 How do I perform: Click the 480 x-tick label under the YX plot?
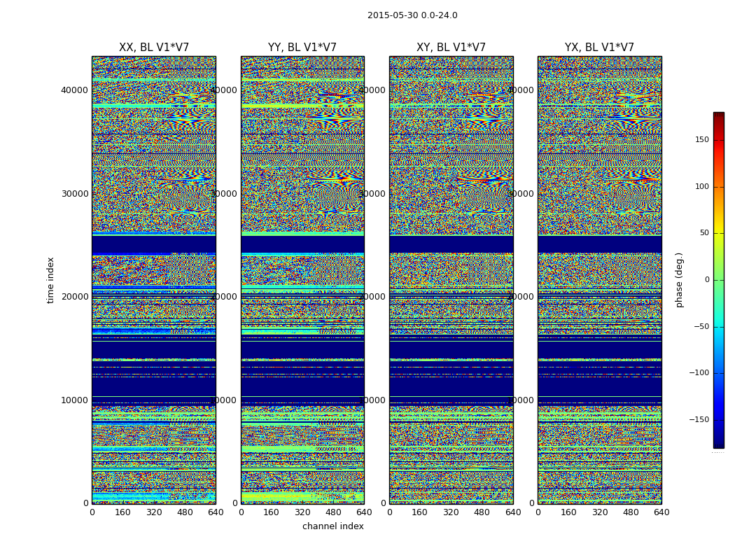(631, 512)
